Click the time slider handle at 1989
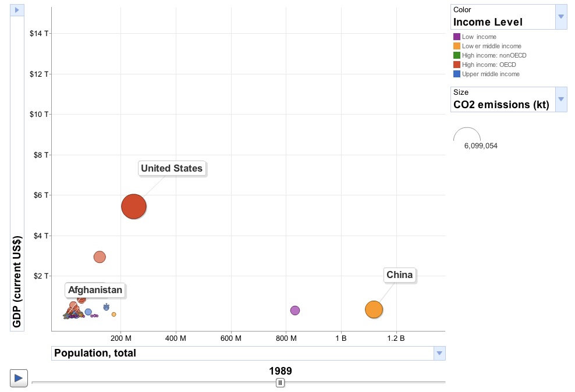The image size is (575, 392). click(x=280, y=383)
